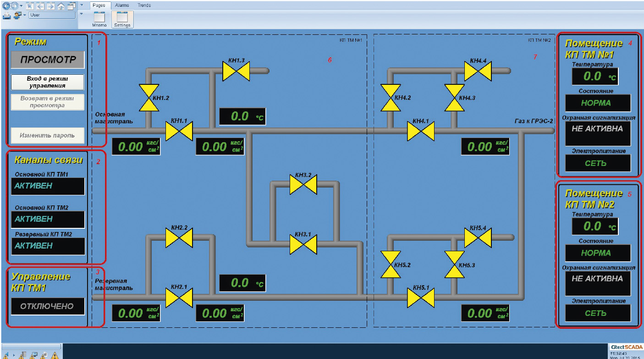644x359 pixels.
Task: Click the 'ОТКЛЮЧЕНО' control status box
Action: [48, 306]
